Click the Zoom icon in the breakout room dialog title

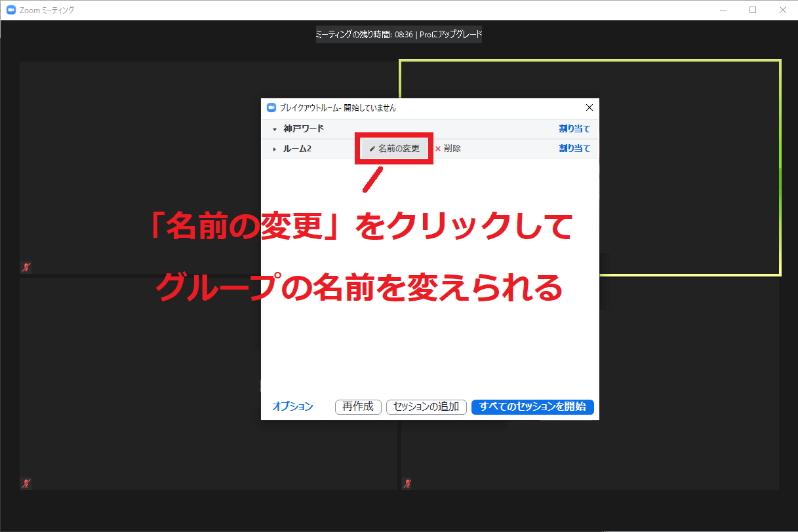(x=271, y=107)
